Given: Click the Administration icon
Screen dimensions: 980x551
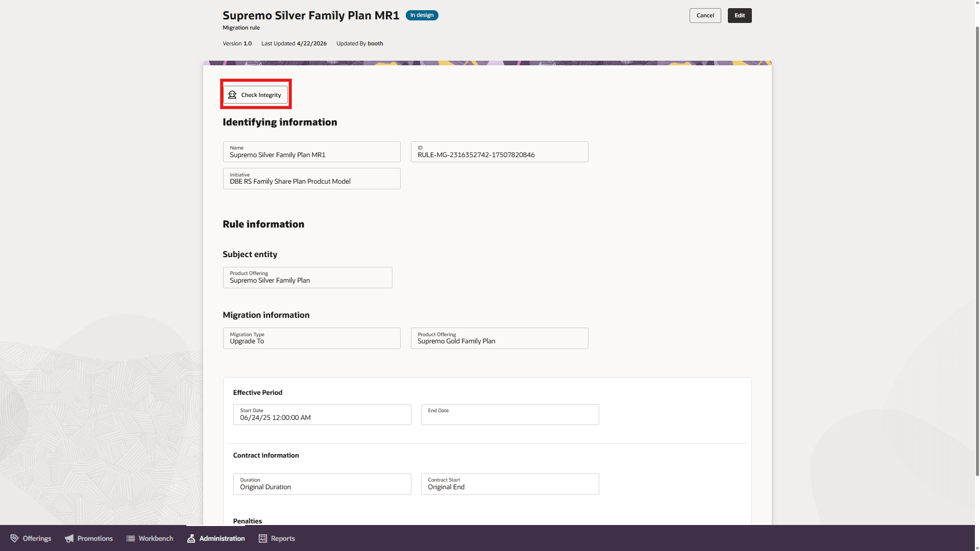Looking at the screenshot, I should point(191,538).
